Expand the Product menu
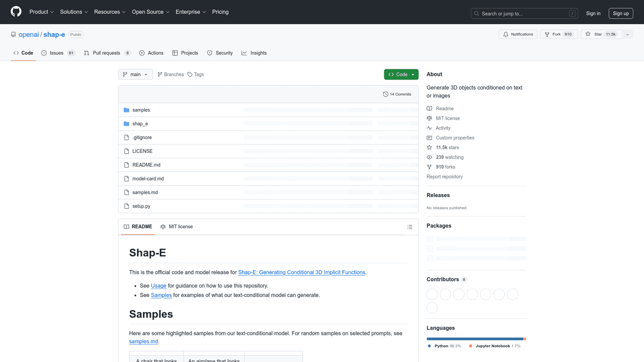The height and width of the screenshot is (362, 644). [x=41, y=12]
